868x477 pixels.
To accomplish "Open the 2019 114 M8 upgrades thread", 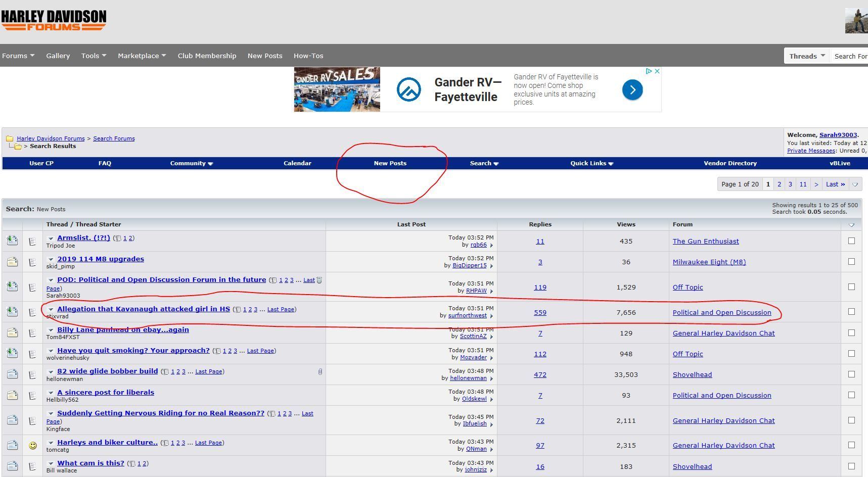I will click(x=101, y=259).
